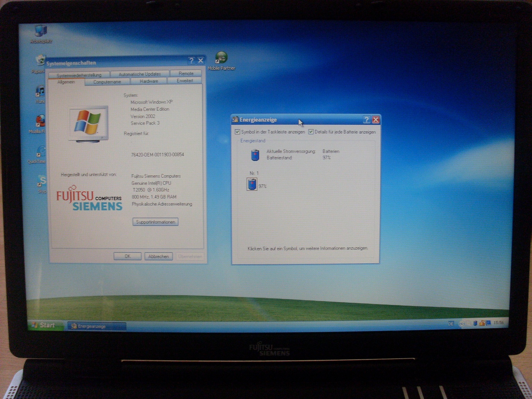This screenshot has height=399, width=532.
Task: Click the help question mark in Energieanzeige
Action: pyautogui.click(x=366, y=120)
